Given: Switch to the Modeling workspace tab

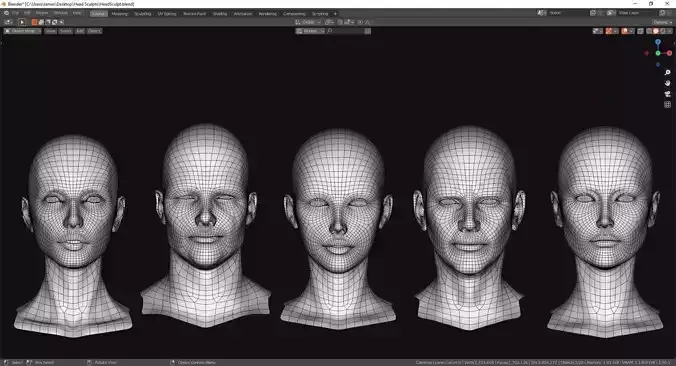Looking at the screenshot, I should tap(120, 13).
